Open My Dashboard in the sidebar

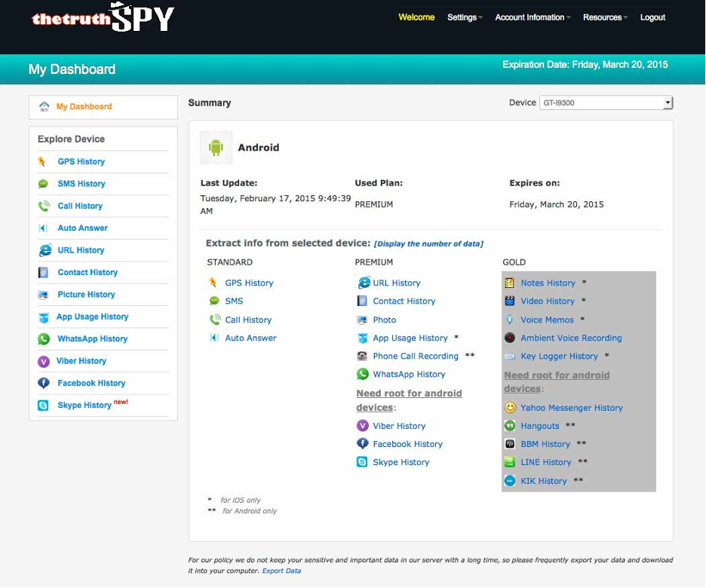click(84, 106)
